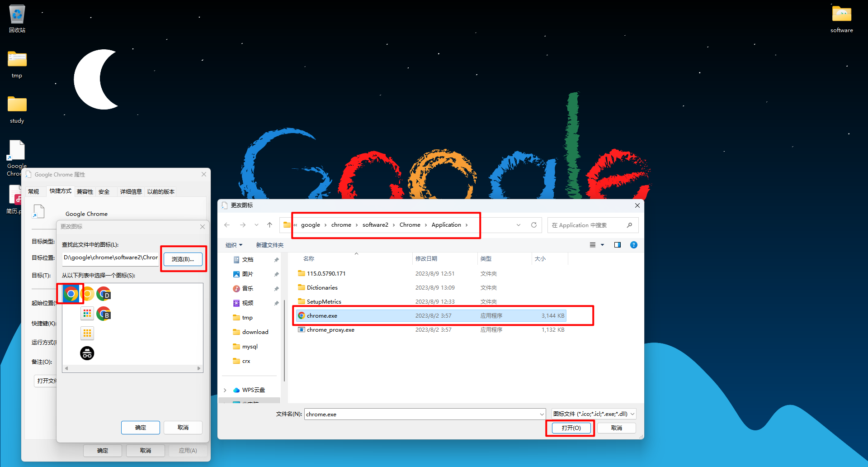
Task: Click 取消 in Chrome Properties window
Action: tap(146, 451)
